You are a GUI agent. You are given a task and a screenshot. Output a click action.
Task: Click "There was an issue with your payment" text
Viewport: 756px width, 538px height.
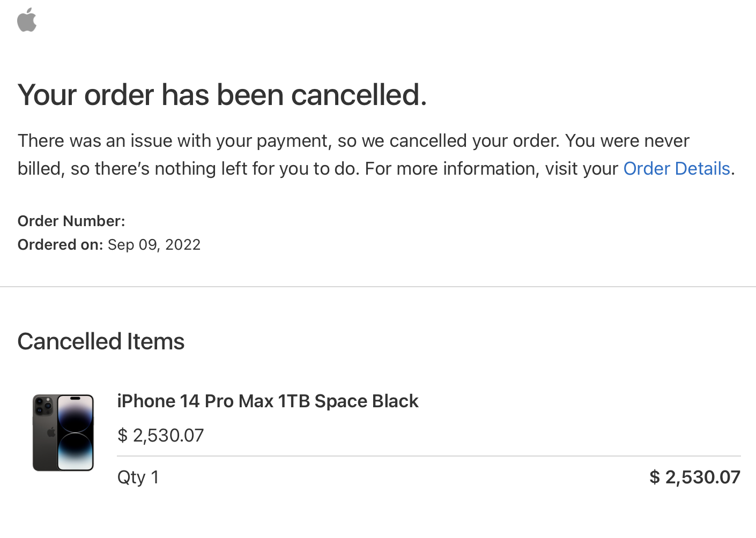tap(173, 141)
